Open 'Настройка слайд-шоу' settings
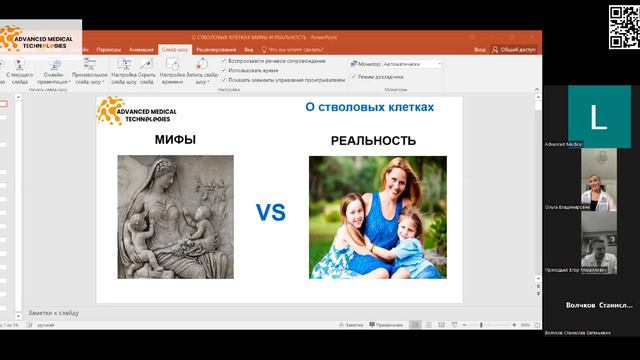 pyautogui.click(x=124, y=71)
